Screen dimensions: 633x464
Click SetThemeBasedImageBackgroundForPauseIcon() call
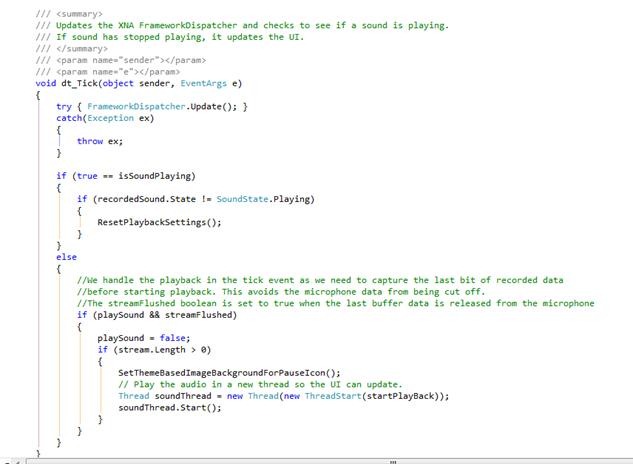pos(229,372)
